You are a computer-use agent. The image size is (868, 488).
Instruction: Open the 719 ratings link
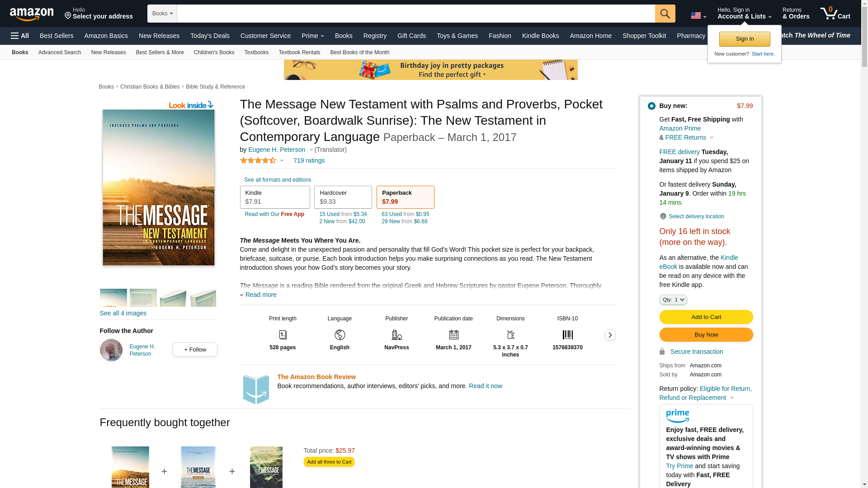click(x=309, y=160)
